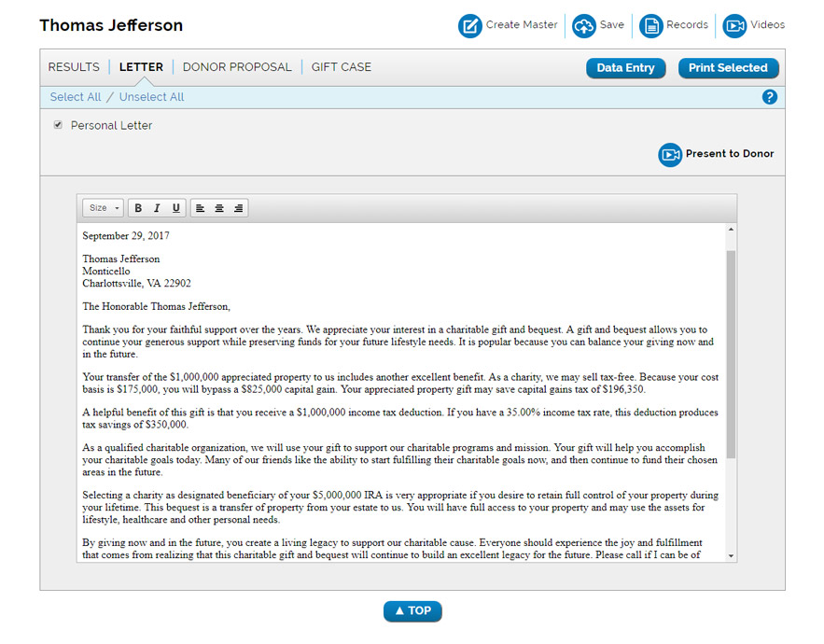This screenshot has width=824, height=644.
Task: Click the Videos label
Action: click(x=767, y=24)
